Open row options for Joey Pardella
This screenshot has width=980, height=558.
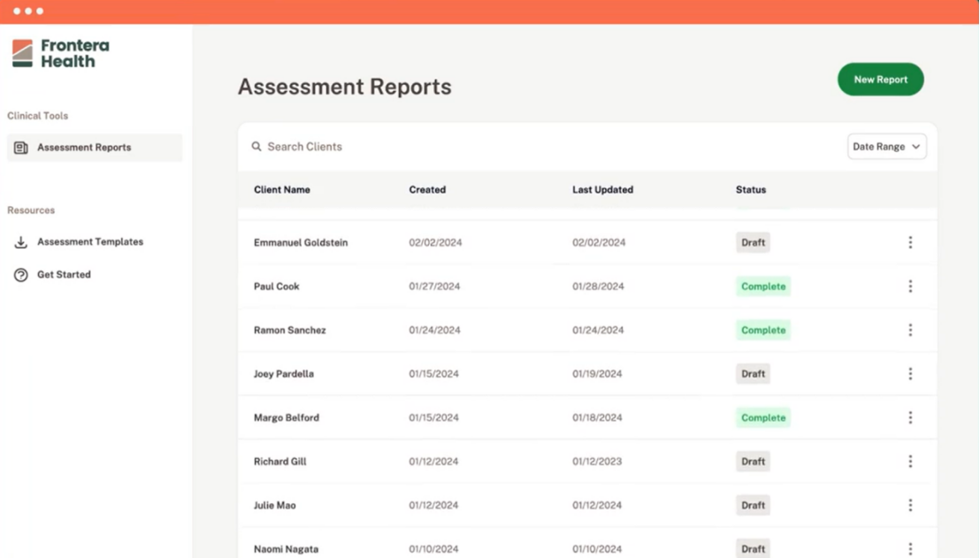click(x=910, y=374)
